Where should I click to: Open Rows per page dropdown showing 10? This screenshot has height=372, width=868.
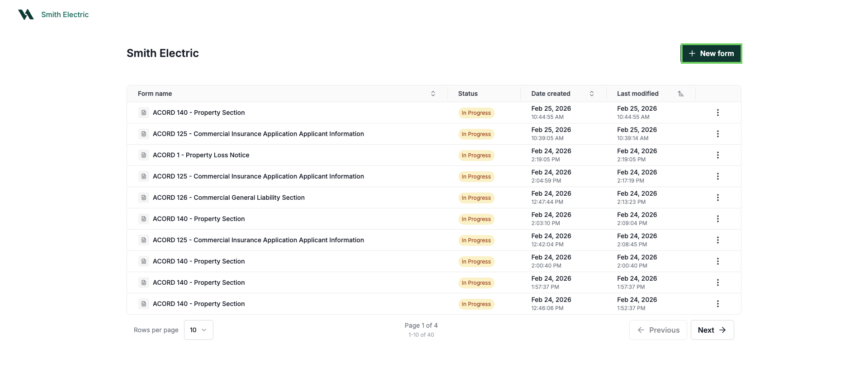tap(198, 330)
